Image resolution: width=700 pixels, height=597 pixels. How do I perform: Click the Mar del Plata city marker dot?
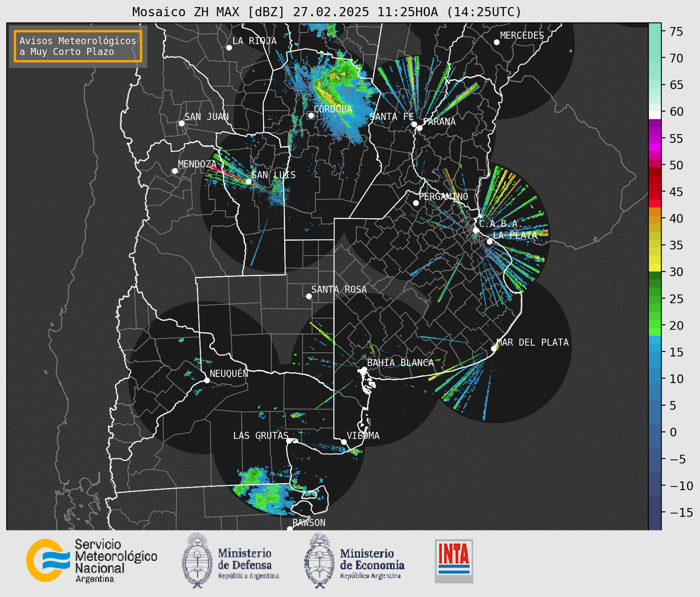pos(493,349)
